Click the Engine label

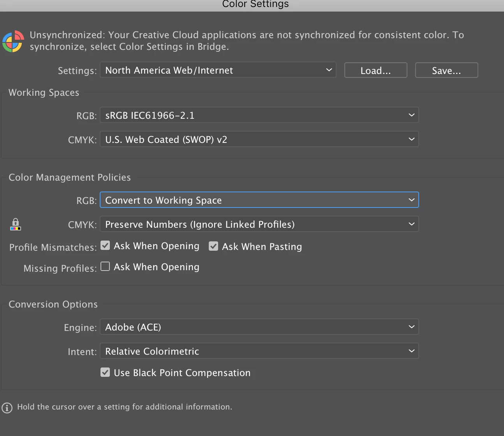(80, 328)
